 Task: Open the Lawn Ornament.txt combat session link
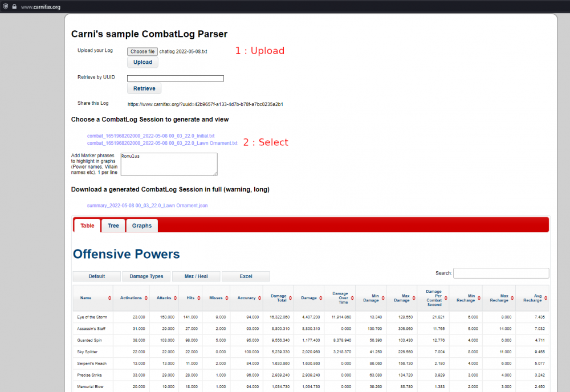pyautogui.click(x=162, y=143)
